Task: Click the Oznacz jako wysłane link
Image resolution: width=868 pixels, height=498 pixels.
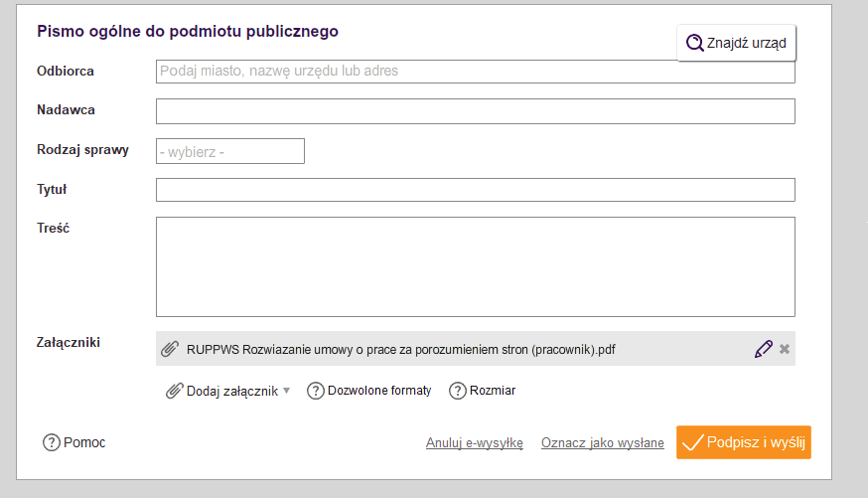Action: 602,443
